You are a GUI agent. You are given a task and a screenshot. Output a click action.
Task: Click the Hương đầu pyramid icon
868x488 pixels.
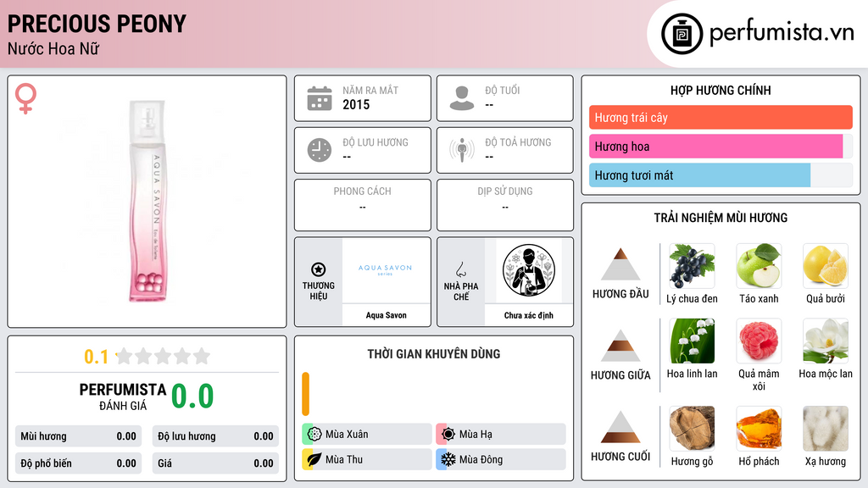click(620, 264)
